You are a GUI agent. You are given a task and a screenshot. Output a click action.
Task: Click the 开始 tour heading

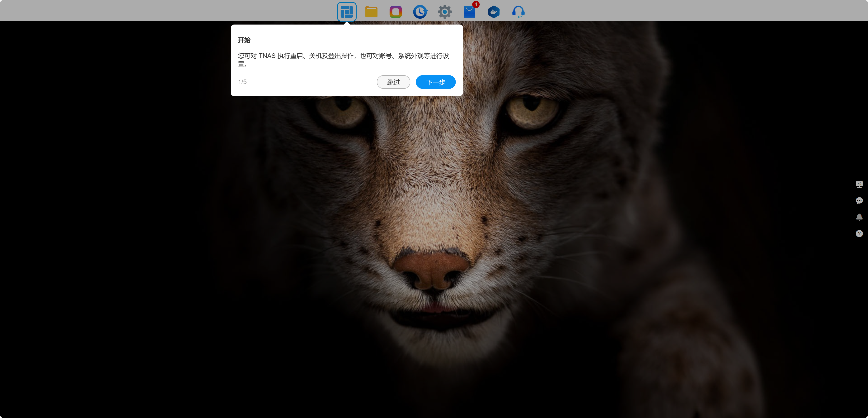pos(244,40)
